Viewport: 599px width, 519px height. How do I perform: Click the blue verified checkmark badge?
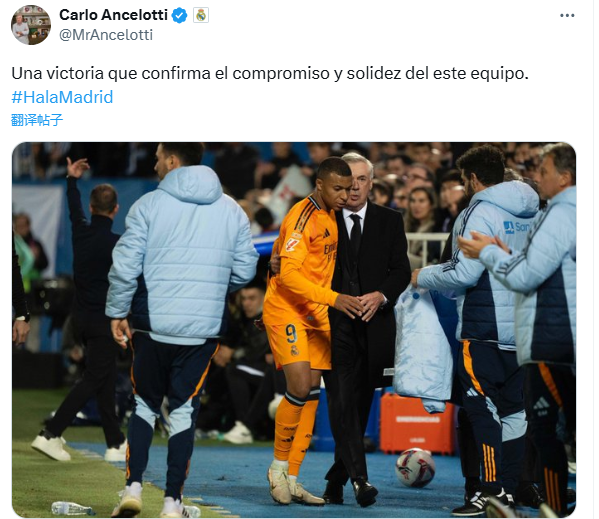[x=180, y=16]
